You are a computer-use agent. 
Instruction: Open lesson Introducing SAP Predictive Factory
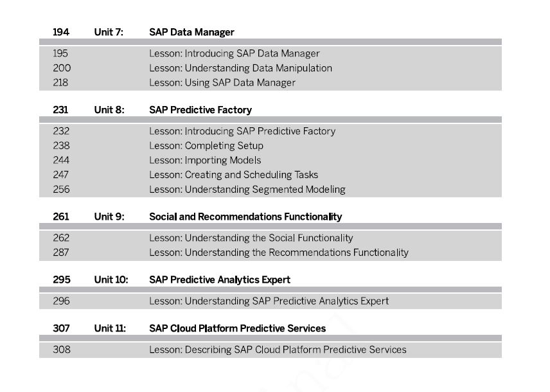tap(242, 131)
